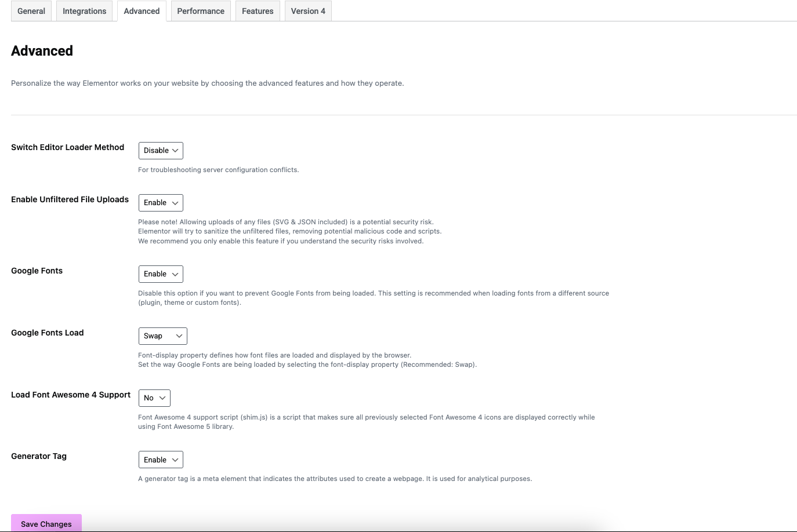Screen dimensions: 797x532
Task: Click the Switch Editor Loader Method label
Action: pyautogui.click(x=67, y=147)
